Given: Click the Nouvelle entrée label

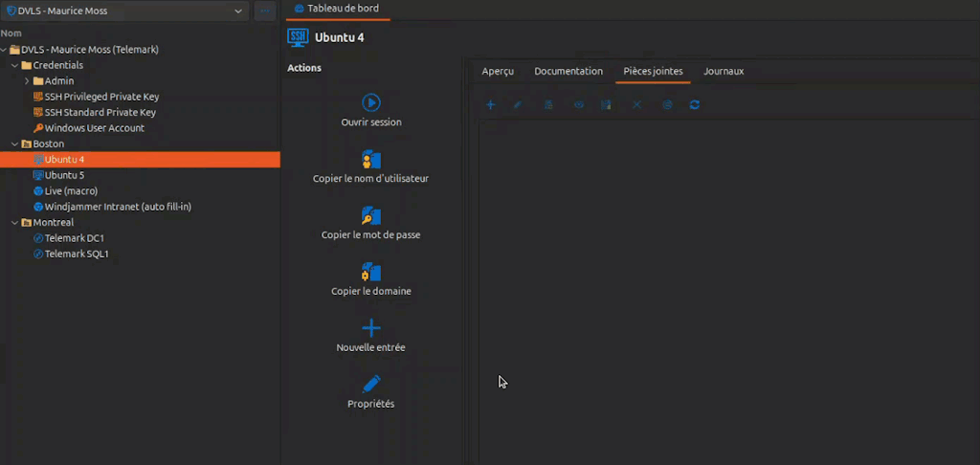Looking at the screenshot, I should [370, 347].
